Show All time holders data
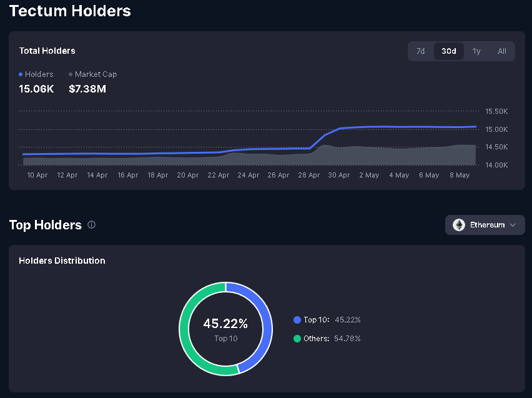 pyautogui.click(x=502, y=51)
